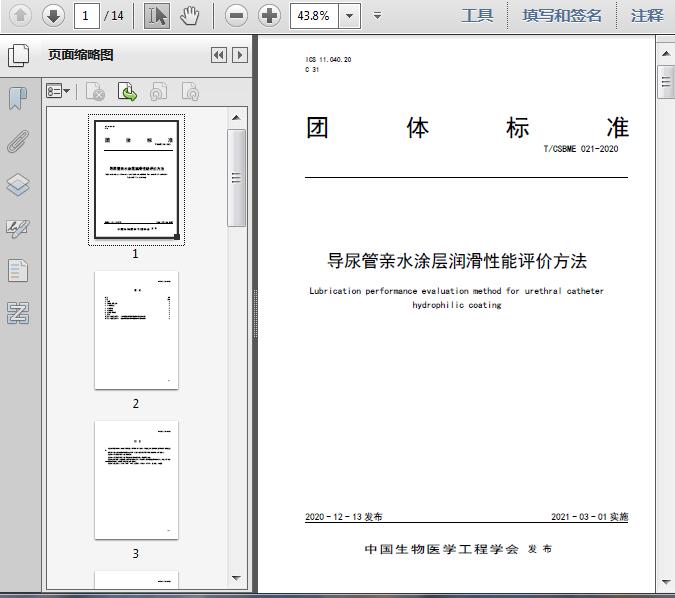Click the date 2020-12-13 发布
This screenshot has width=675, height=598.
(x=344, y=517)
